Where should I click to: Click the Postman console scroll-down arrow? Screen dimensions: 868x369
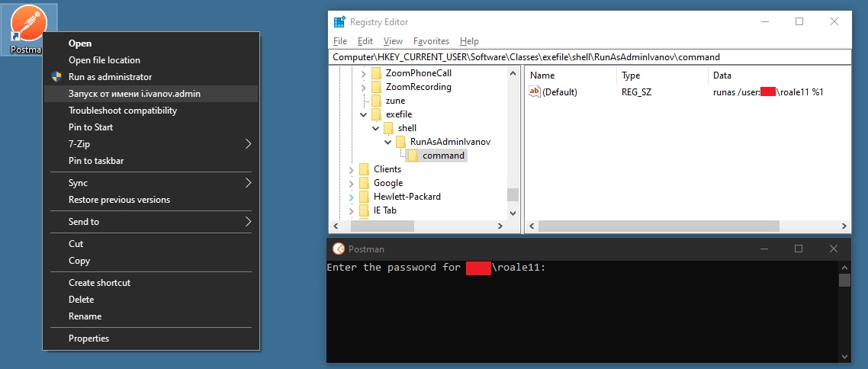[845, 356]
